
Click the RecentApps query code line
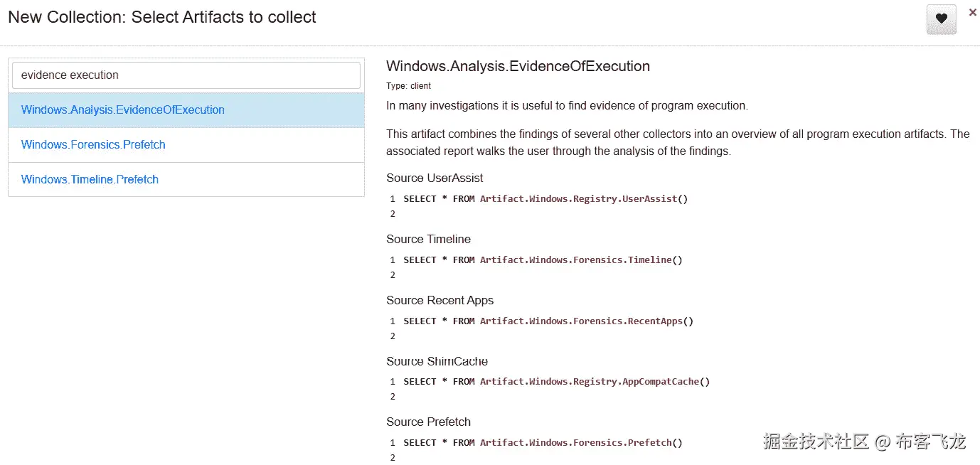click(548, 321)
